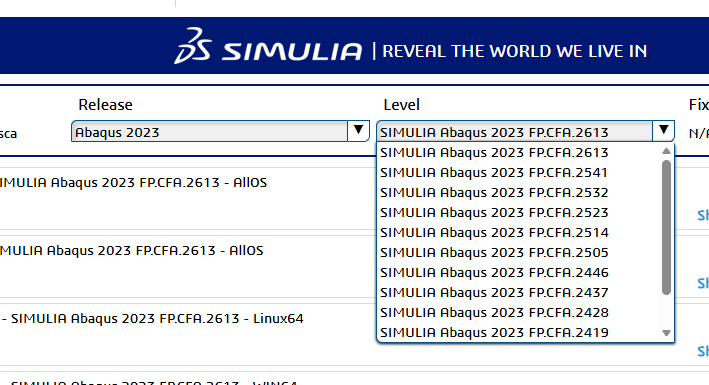This screenshot has width=709, height=385.
Task: Click the Abaqus 2023 release field
Action: [209, 131]
